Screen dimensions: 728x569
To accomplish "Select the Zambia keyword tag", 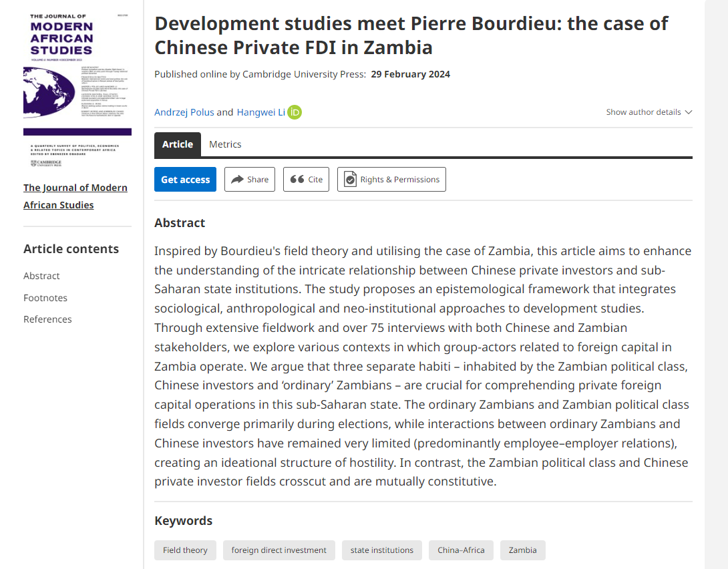I will (523, 550).
